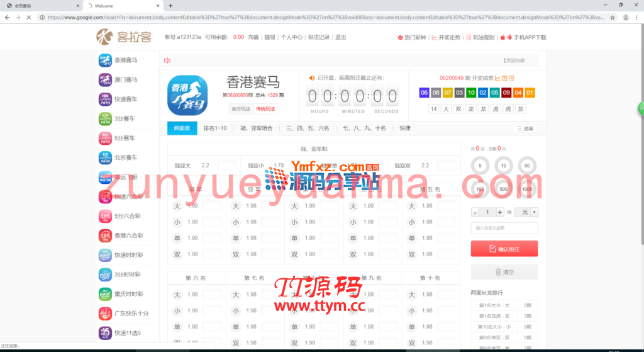This screenshot has height=352, width=644.
Task: Click the large 香港赛马 horse logo
Action: click(187, 96)
